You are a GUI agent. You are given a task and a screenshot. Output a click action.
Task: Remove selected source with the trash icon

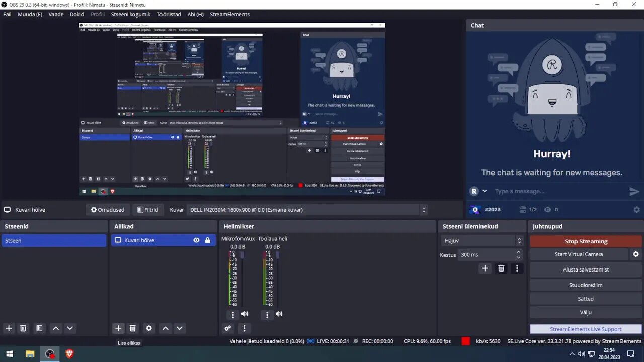133,328
